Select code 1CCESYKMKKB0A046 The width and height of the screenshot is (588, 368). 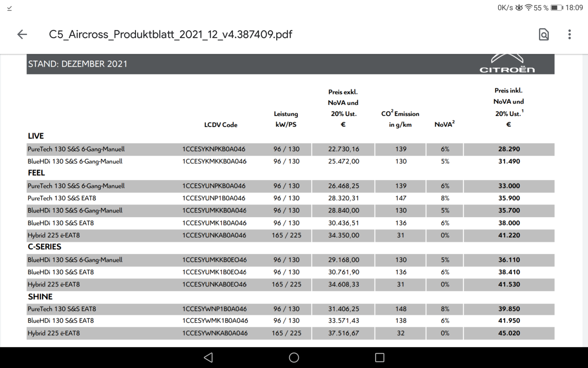[214, 161]
